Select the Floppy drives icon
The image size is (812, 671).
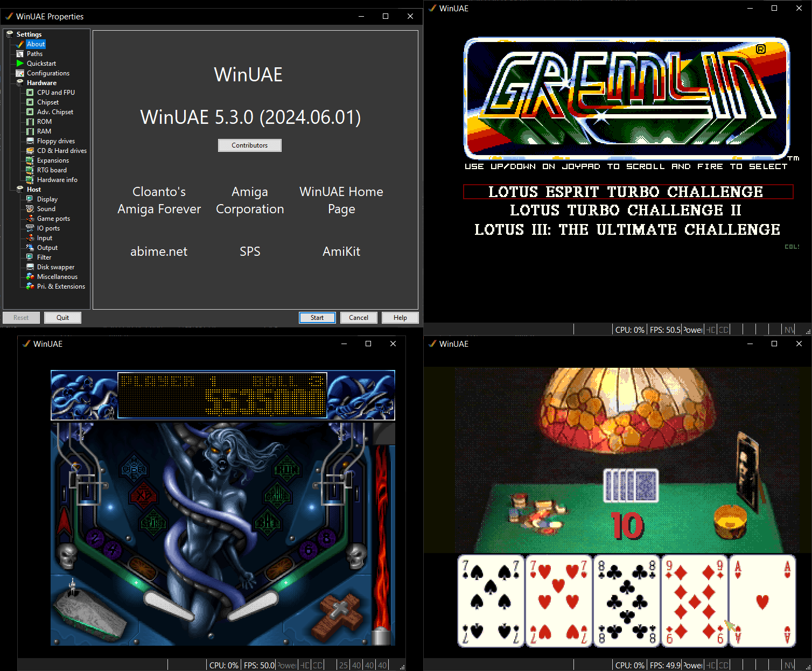(30, 141)
